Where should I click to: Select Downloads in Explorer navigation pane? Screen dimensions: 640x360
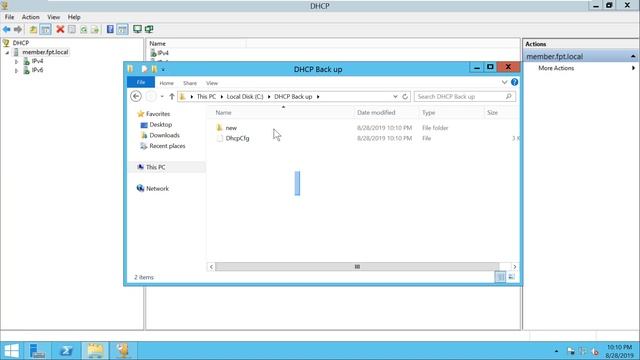[x=164, y=135]
